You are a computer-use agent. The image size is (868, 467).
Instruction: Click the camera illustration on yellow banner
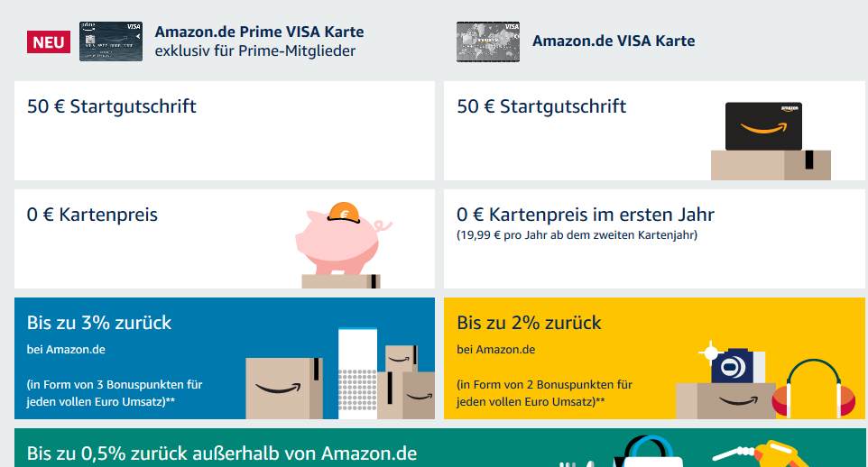point(732,364)
